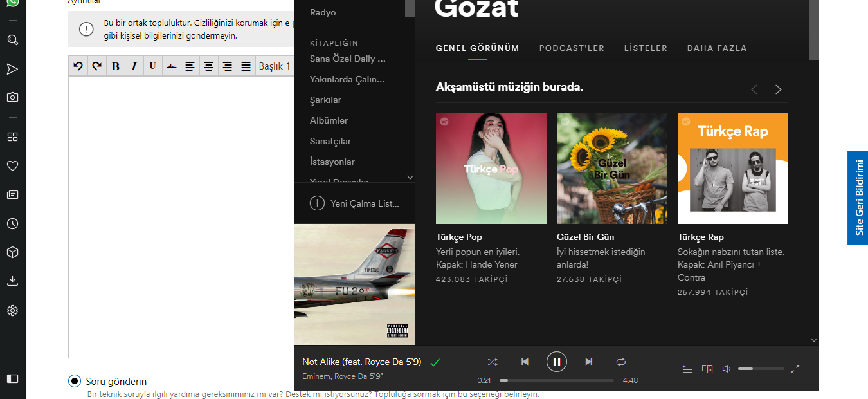The image size is (868, 399).
Task: Toggle italic formatting in the editor
Action: (134, 66)
